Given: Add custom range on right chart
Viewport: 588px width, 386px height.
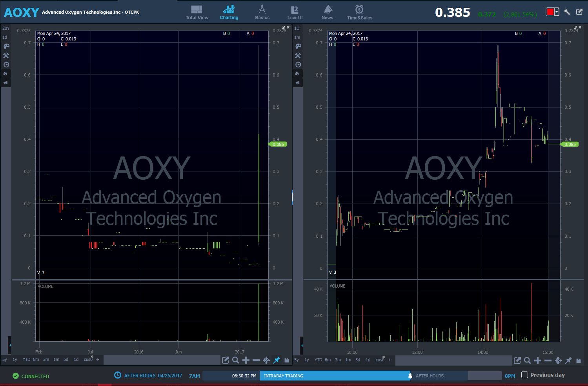Looking at the screenshot, I should click(390, 360).
